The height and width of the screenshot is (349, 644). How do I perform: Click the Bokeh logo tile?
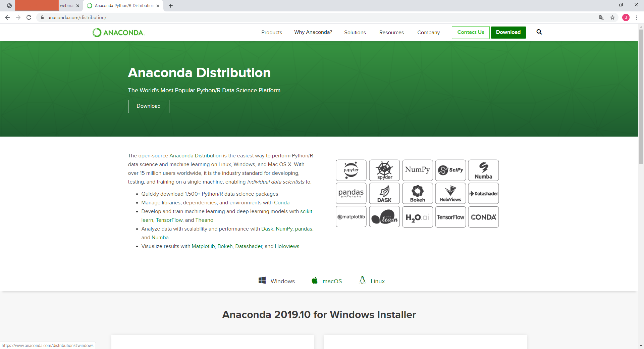(418, 193)
